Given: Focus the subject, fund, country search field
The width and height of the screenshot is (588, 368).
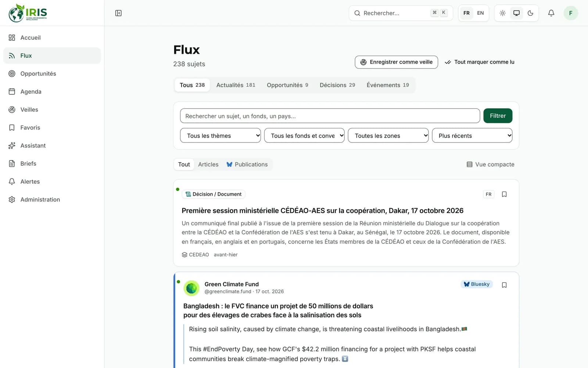Looking at the screenshot, I should pyautogui.click(x=330, y=116).
